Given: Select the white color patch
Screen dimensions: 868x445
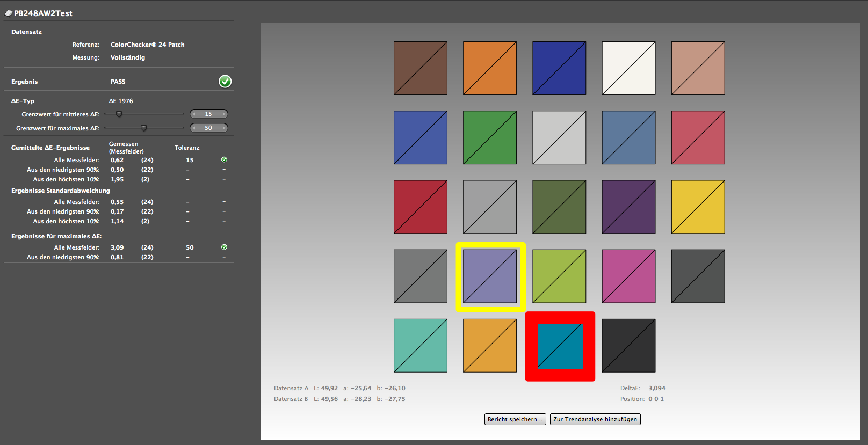Looking at the screenshot, I should tap(628, 68).
